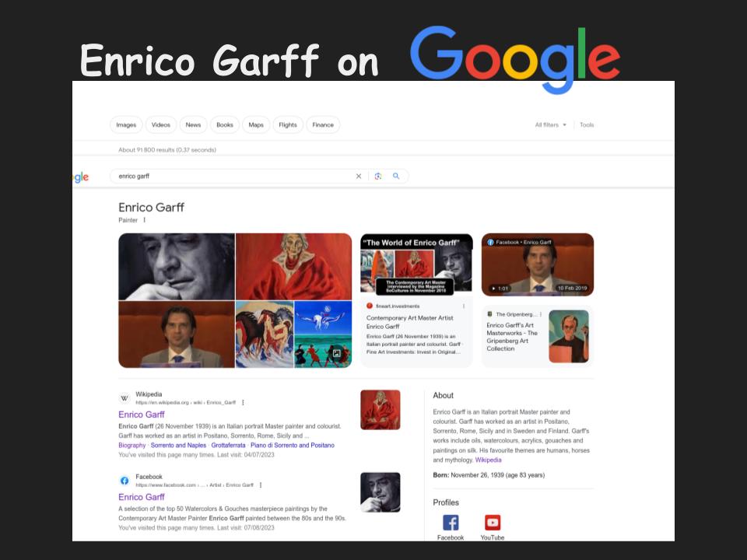This screenshot has height=560, width=747.
Task: Switch to the Images tab
Action: coord(126,125)
